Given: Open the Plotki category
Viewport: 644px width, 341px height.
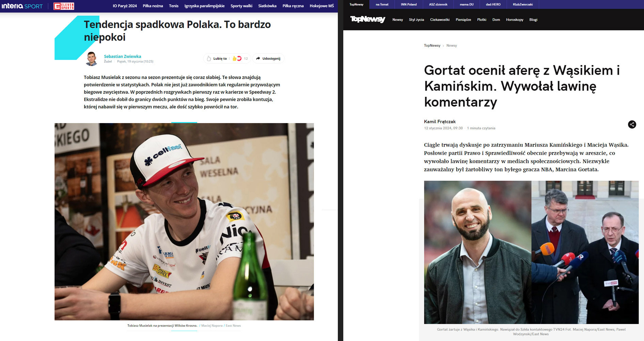Looking at the screenshot, I should point(482,20).
